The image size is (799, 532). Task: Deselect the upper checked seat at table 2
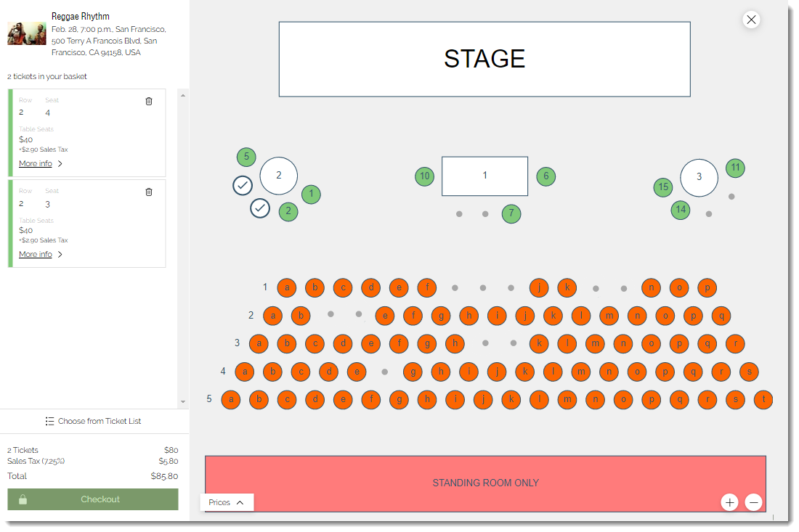(243, 185)
